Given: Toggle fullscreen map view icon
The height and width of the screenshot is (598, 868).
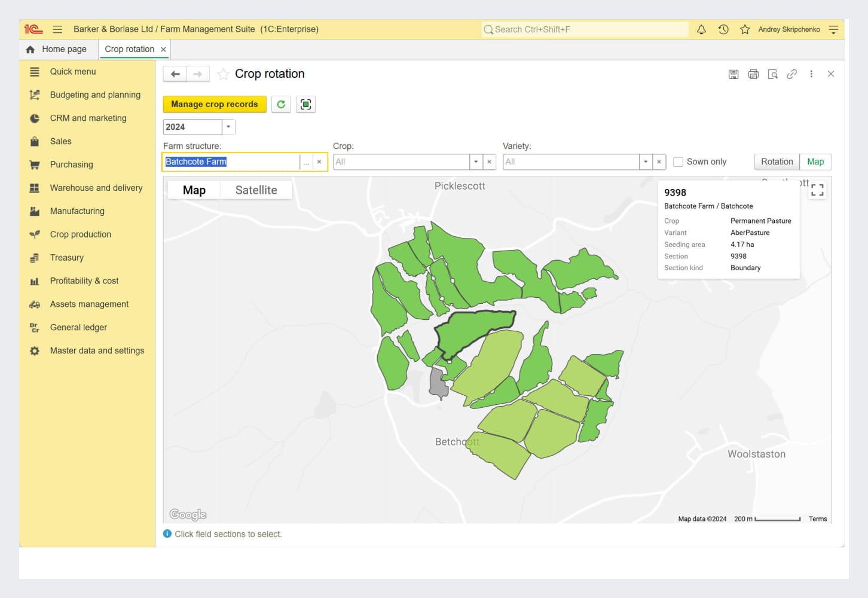Looking at the screenshot, I should tap(817, 190).
